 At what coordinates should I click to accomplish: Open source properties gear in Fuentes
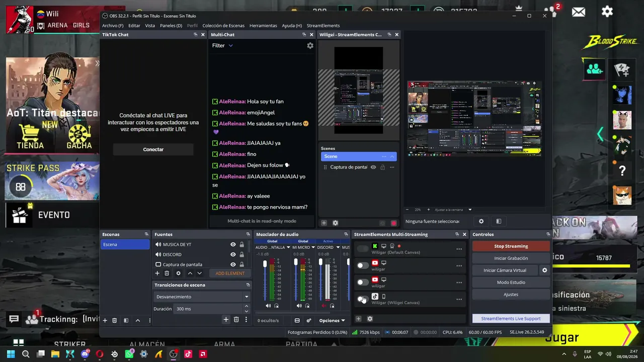[x=178, y=274]
